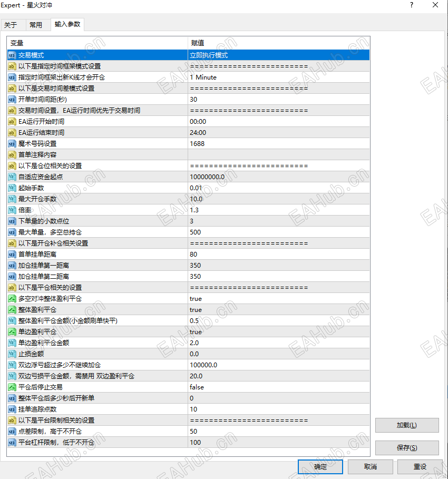Select the 以下是仓位相关的设置 row label
This screenshot has height=479, width=448.
pos(50,166)
